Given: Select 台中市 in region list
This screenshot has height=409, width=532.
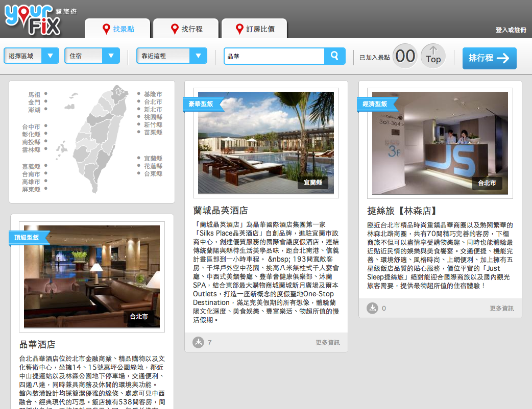Looking at the screenshot, I should [x=31, y=127].
